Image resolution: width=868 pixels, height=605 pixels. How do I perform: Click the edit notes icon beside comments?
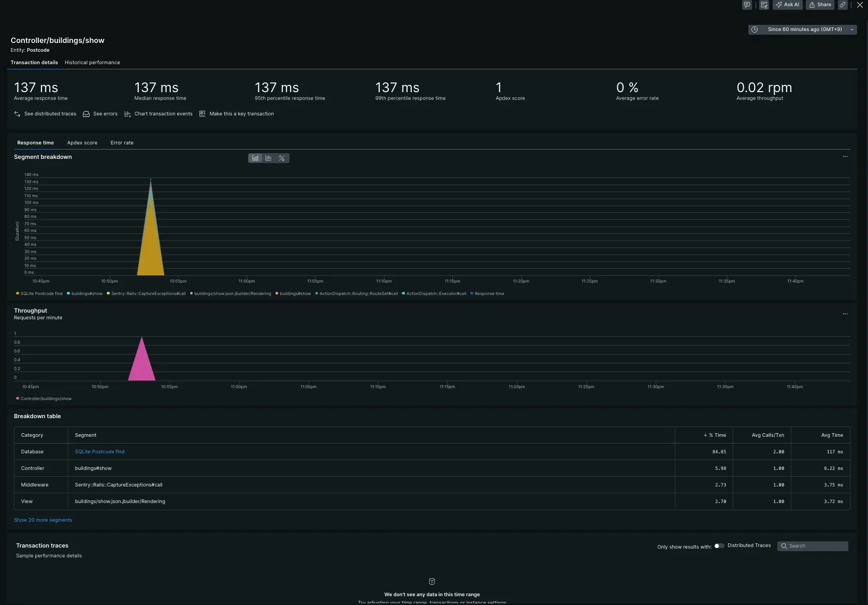pyautogui.click(x=764, y=5)
